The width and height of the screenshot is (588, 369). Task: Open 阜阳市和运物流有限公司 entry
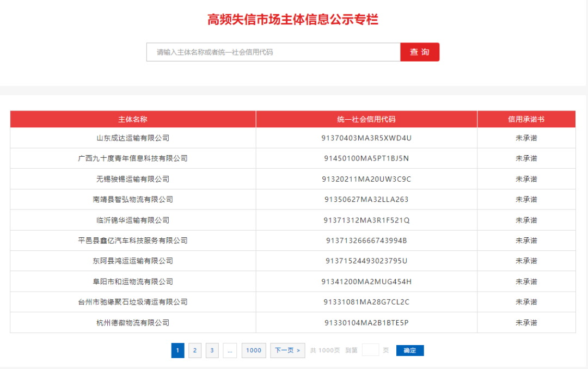(x=133, y=282)
